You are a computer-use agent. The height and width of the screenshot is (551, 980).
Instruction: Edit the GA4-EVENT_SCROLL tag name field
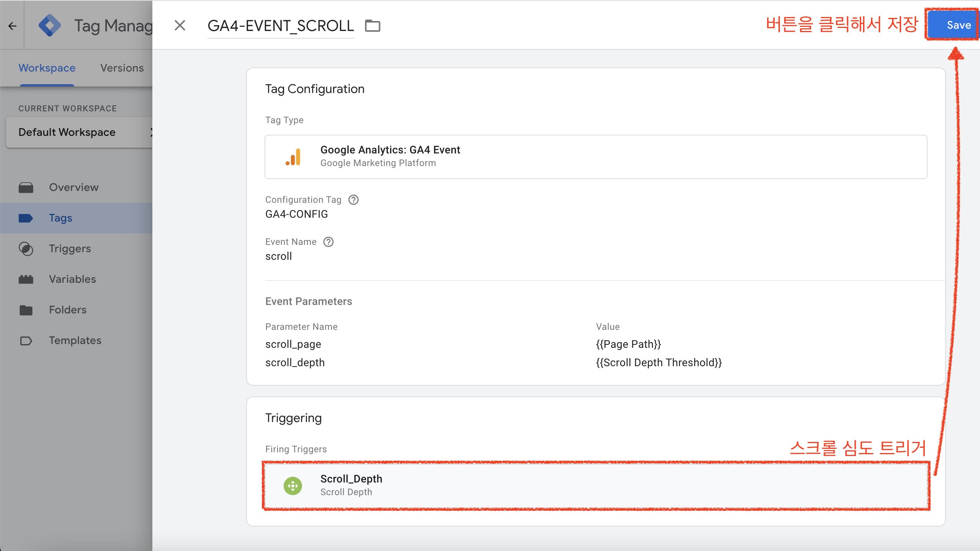tap(280, 26)
